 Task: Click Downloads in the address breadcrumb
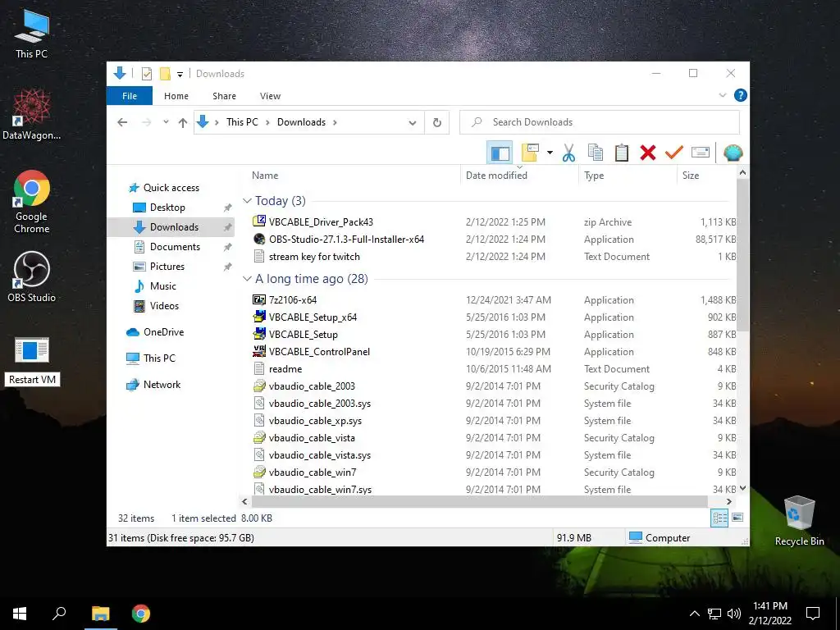pyautogui.click(x=301, y=122)
